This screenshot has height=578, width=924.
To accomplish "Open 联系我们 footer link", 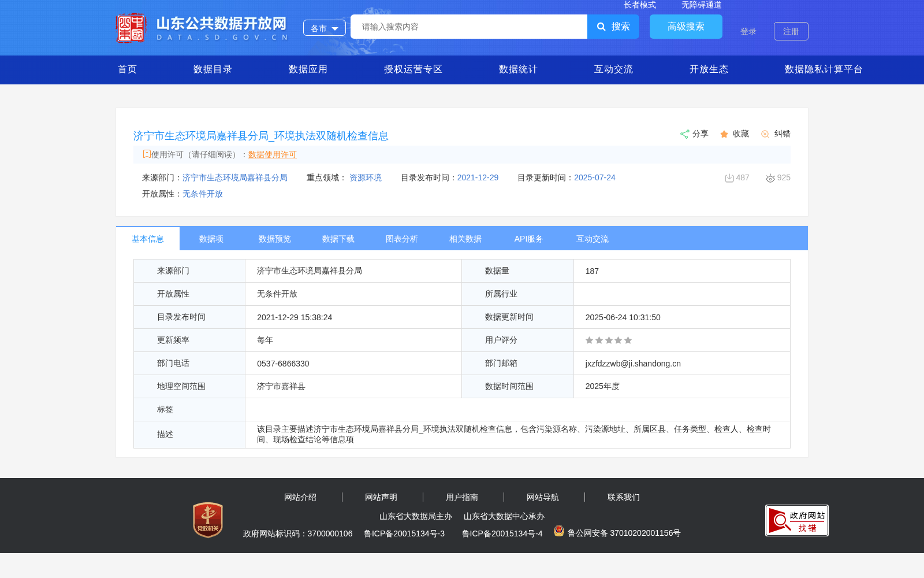I will tap(624, 497).
